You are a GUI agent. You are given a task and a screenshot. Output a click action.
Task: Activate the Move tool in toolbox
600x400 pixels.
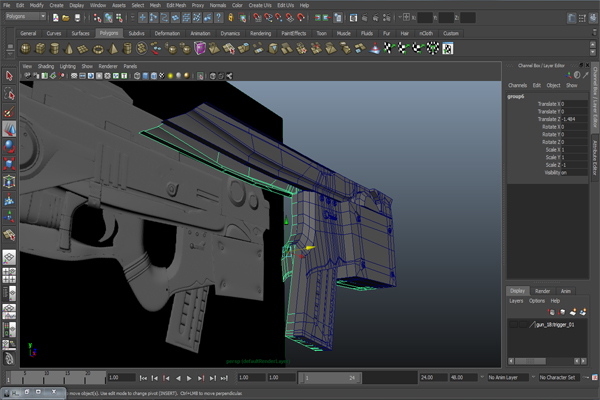click(x=9, y=129)
